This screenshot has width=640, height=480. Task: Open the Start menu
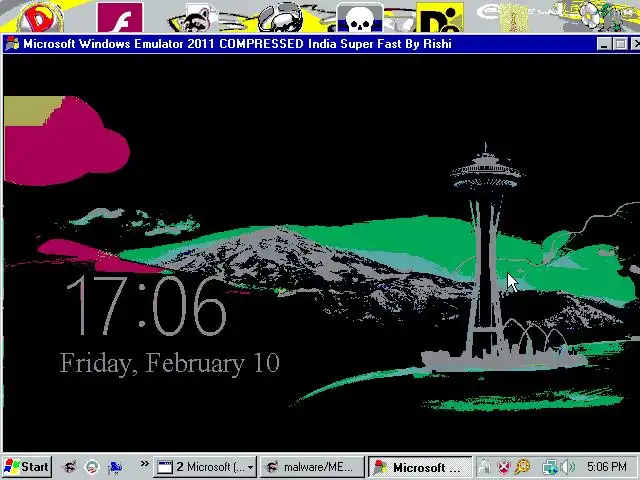pyautogui.click(x=27, y=467)
